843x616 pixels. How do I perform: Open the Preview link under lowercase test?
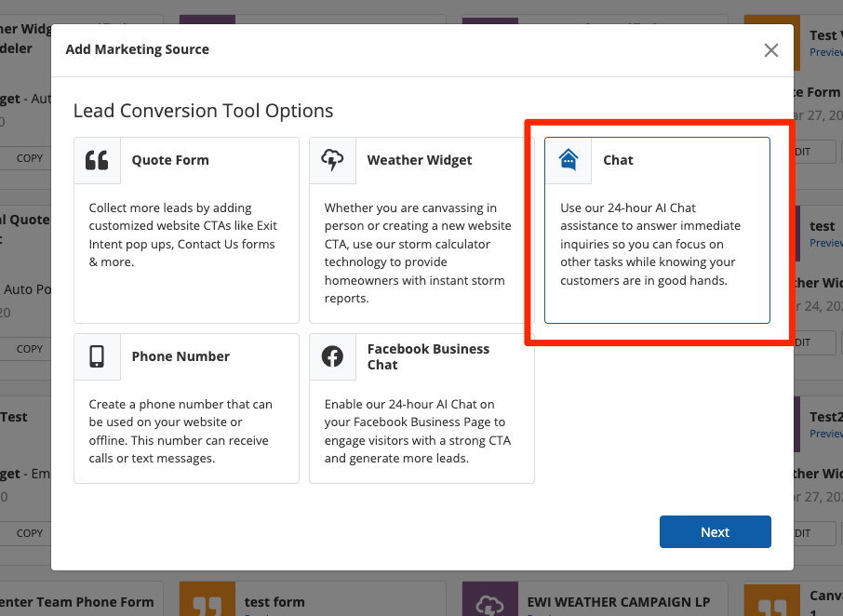825,243
